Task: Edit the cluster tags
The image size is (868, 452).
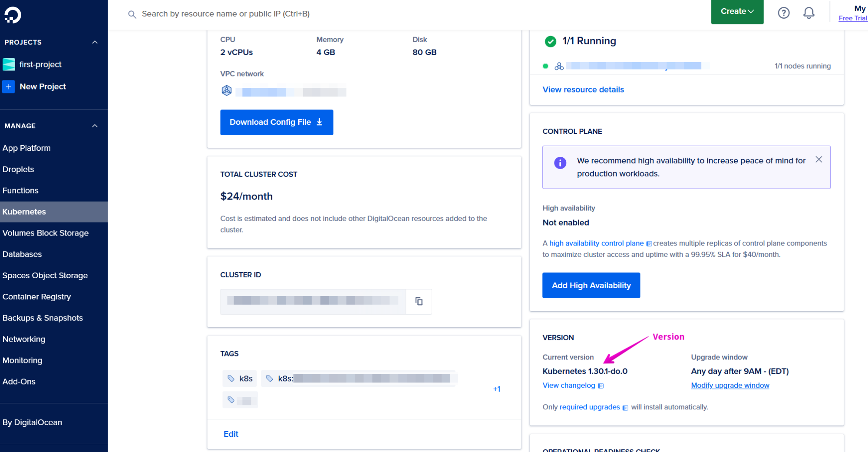Action: (231, 434)
